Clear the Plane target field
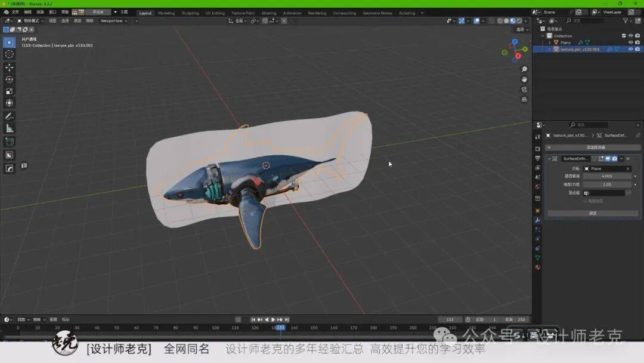 click(627, 168)
